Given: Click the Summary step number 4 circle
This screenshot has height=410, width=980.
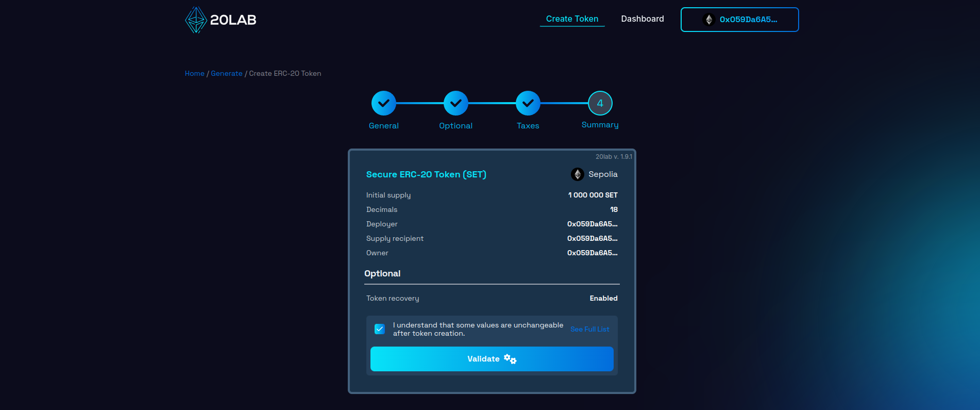Looking at the screenshot, I should point(600,103).
